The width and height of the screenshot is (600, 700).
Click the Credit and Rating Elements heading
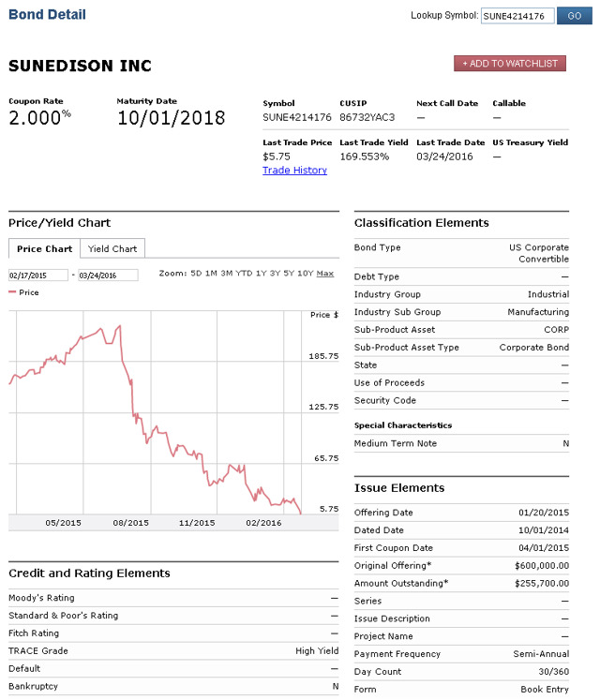89,573
